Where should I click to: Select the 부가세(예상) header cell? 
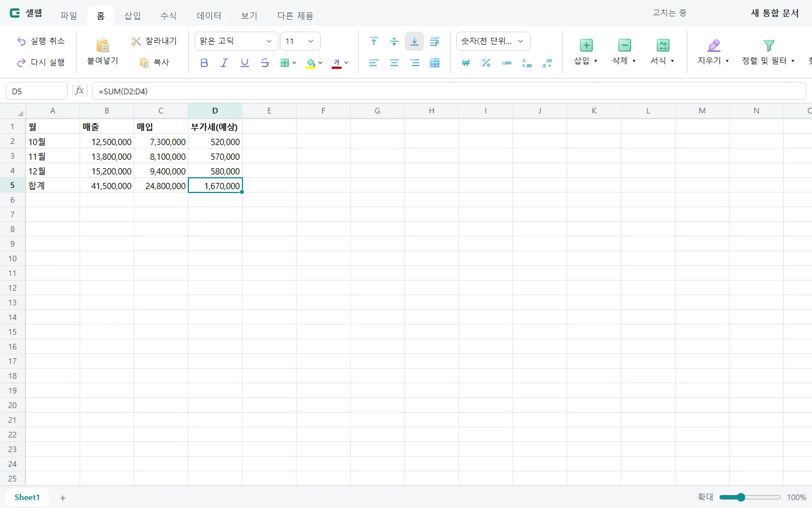[215, 127]
